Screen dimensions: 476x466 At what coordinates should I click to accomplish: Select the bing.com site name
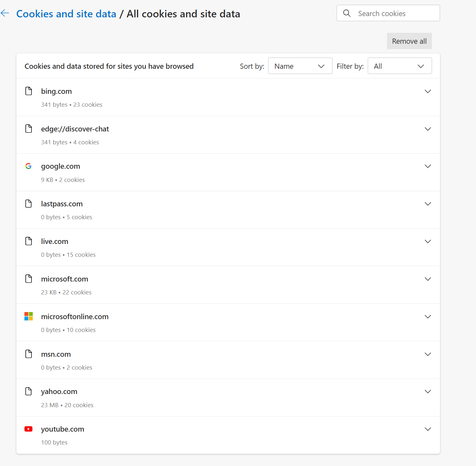point(57,91)
